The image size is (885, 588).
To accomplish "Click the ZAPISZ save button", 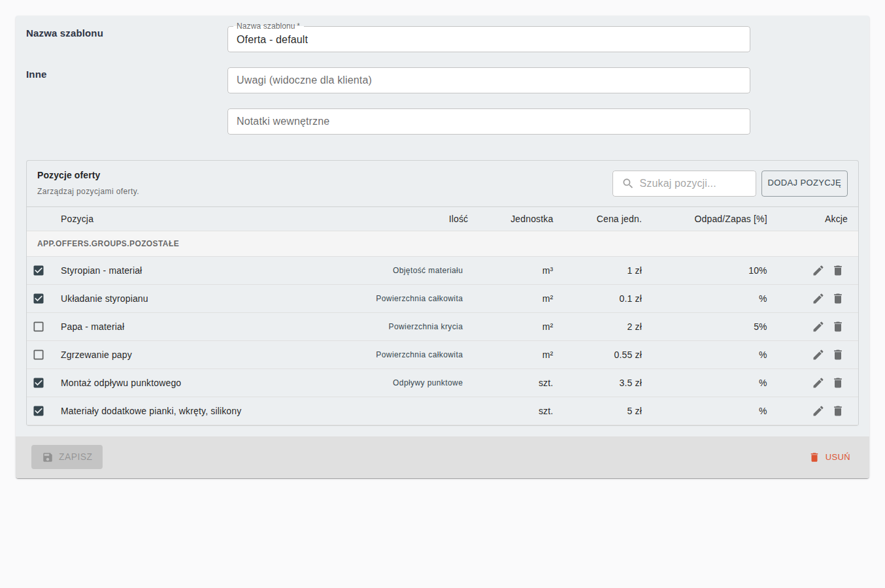I will pyautogui.click(x=67, y=457).
